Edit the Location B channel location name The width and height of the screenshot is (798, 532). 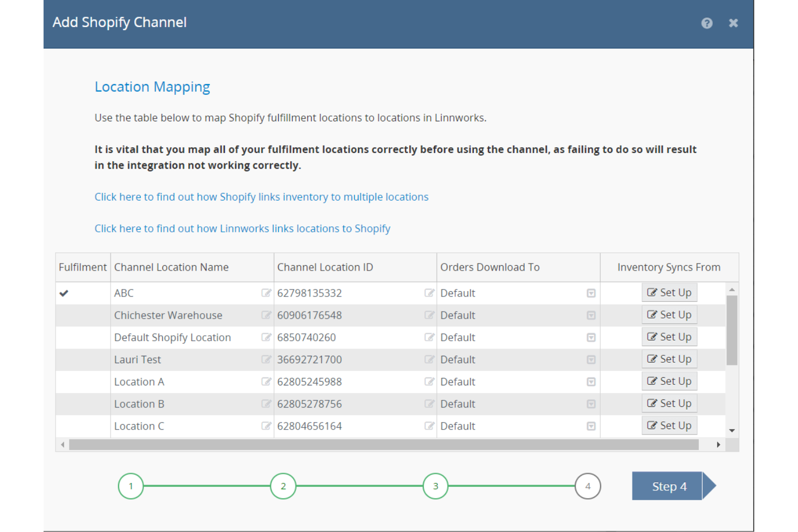[266, 403]
